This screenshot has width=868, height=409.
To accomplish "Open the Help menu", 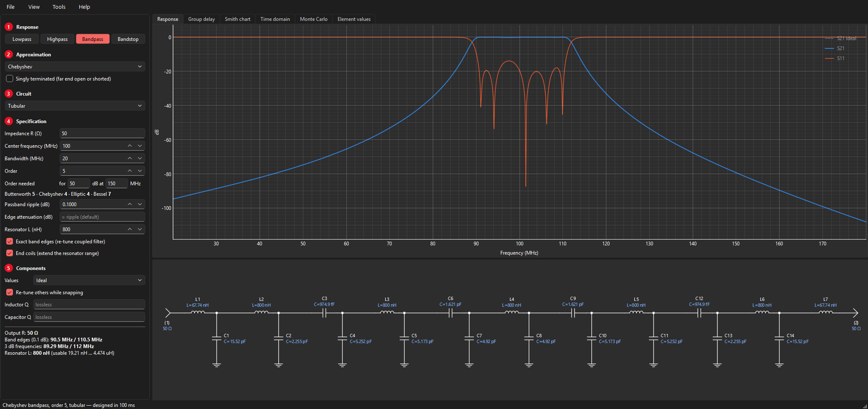I will [84, 7].
